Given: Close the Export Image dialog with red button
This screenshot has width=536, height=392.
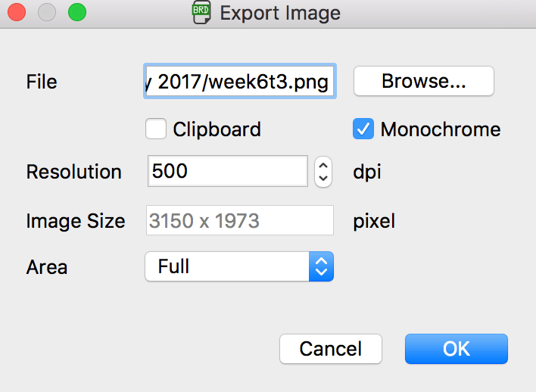Looking at the screenshot, I should click(x=16, y=13).
